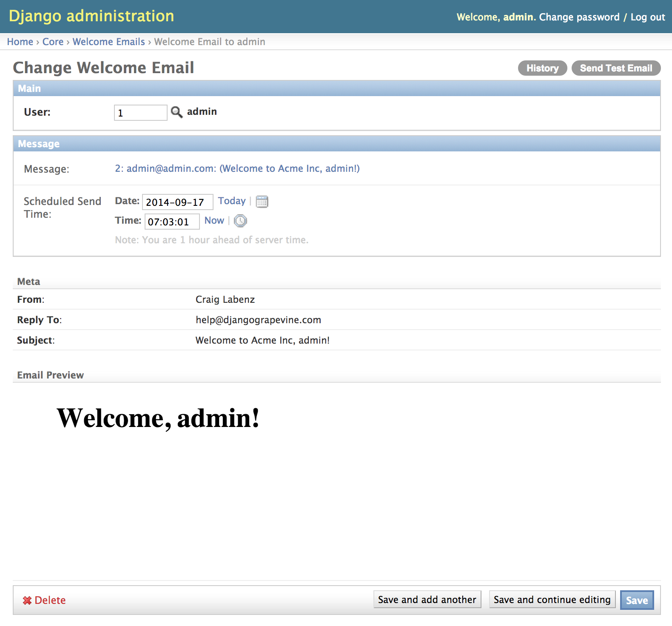Click the 'Welcome, admin!' preview heading
This screenshot has width=672, height=626.
(158, 418)
